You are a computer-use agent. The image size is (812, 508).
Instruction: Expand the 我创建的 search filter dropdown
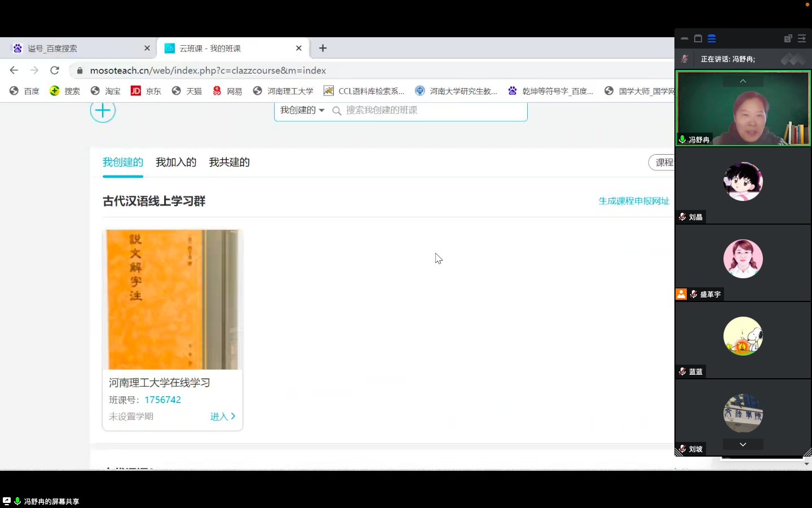pos(302,110)
